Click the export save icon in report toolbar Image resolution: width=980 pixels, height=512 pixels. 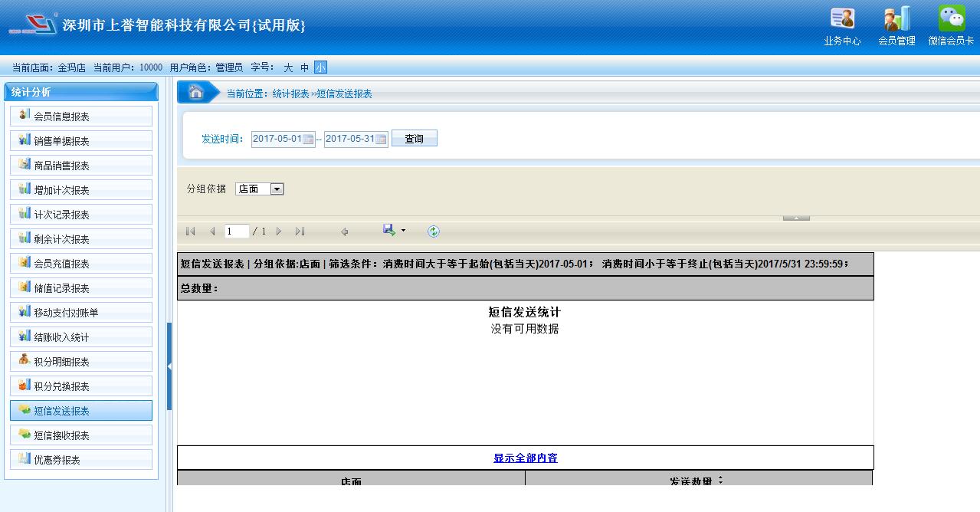[x=389, y=231]
